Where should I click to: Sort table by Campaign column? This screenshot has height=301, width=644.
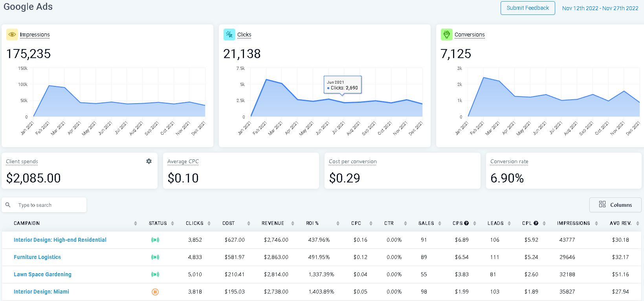tap(136, 223)
